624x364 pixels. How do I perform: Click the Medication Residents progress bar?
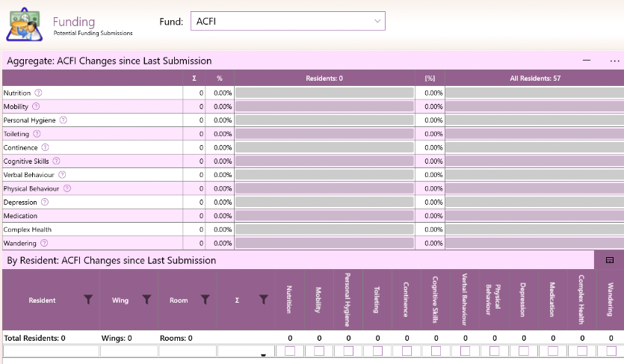324,215
